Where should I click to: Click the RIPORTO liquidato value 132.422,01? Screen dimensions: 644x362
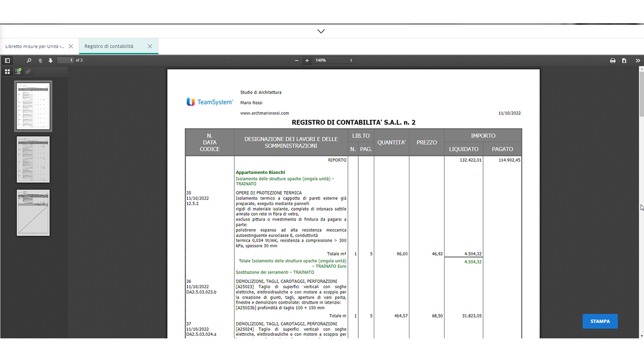point(470,160)
